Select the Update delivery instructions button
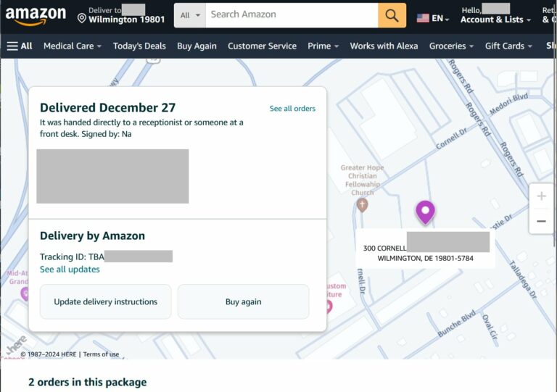Image resolution: width=557 pixels, height=392 pixels. (105, 301)
